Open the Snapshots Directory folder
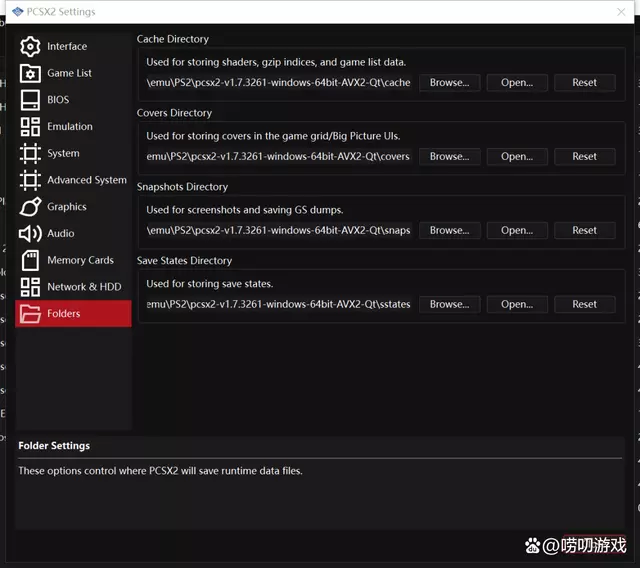 tap(517, 231)
